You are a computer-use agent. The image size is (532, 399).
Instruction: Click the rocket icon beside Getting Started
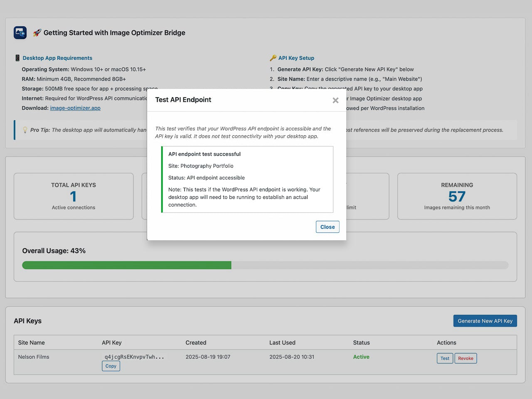pyautogui.click(x=37, y=32)
